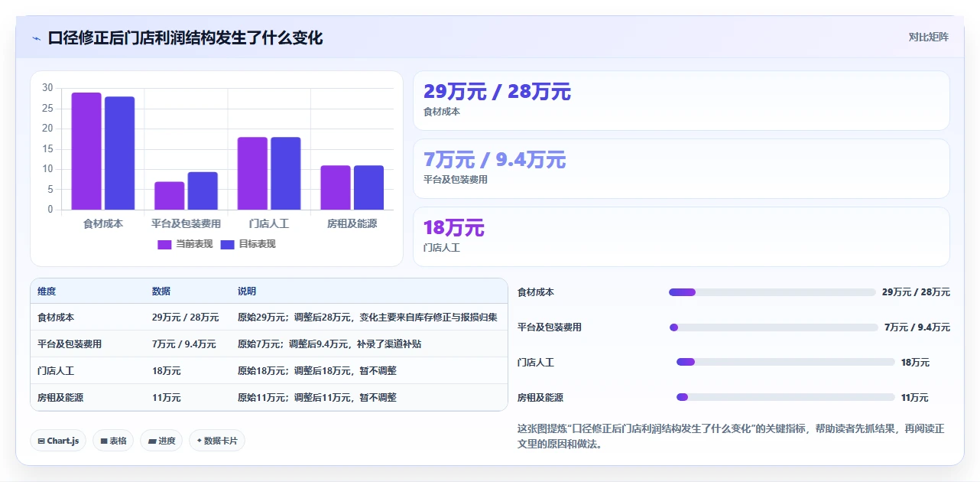Click the 11万元 value next to progress bar
The width and height of the screenshot is (980, 482).
915,398
